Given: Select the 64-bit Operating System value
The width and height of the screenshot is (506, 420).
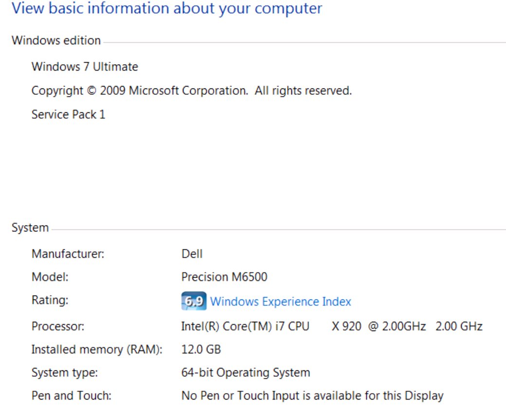Looking at the screenshot, I should 245,373.
